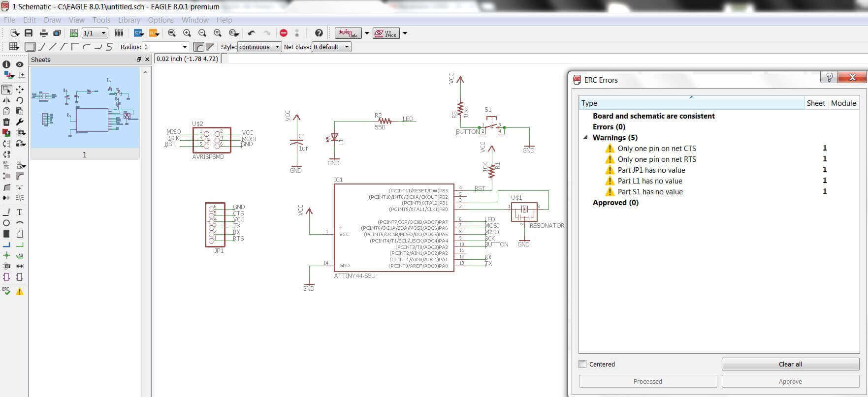The image size is (868, 397).
Task: Run ERC check from sidebar icon
Action: pyautogui.click(x=6, y=291)
